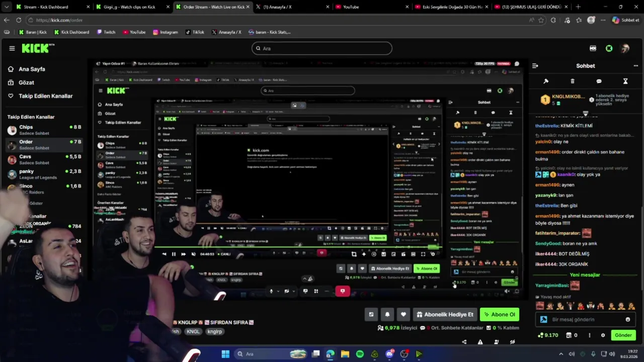The image size is (644, 362).
Task: Open File Explorer from the taskbar
Action: [x=345, y=354]
